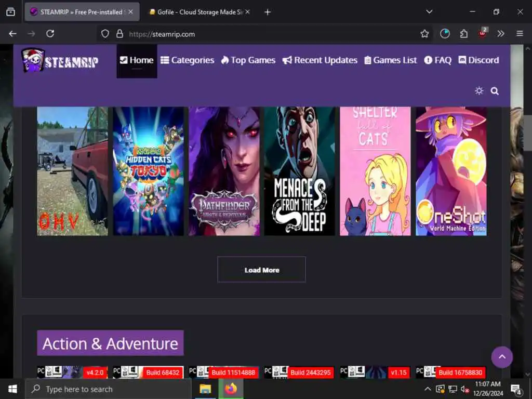The height and width of the screenshot is (399, 532).
Task: Open Menace from the Deep cover
Action: (300, 171)
